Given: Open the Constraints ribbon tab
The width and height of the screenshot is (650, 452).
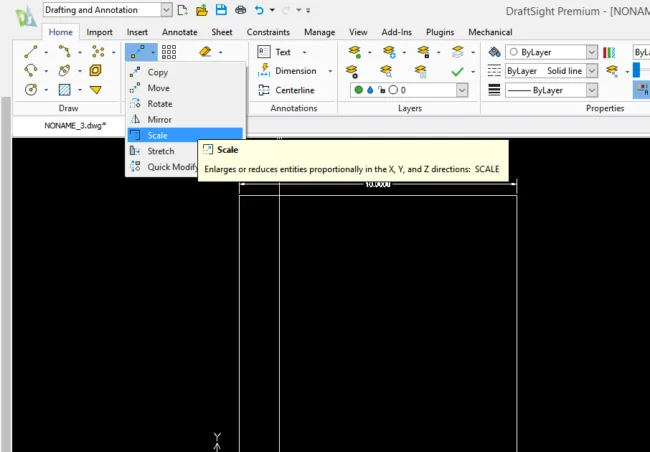Looking at the screenshot, I should click(268, 32).
